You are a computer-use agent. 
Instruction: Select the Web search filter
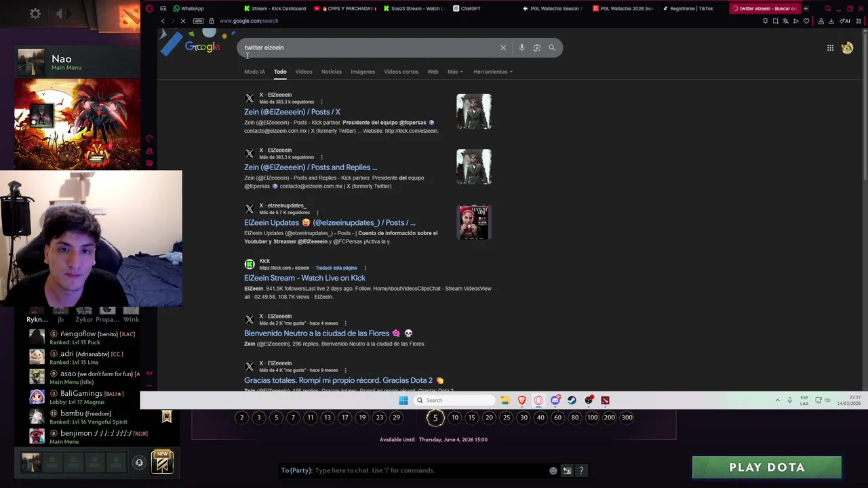pos(433,72)
